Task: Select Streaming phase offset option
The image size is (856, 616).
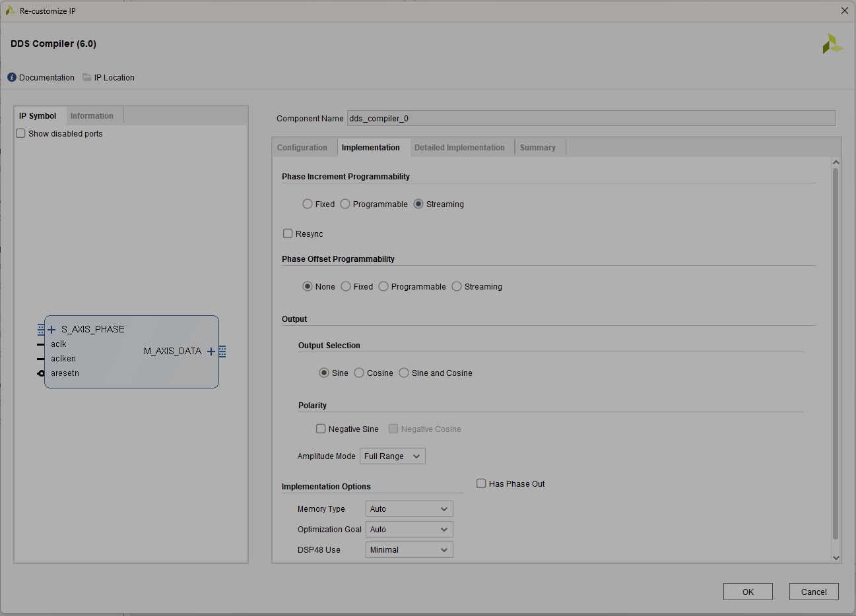Action: point(457,286)
